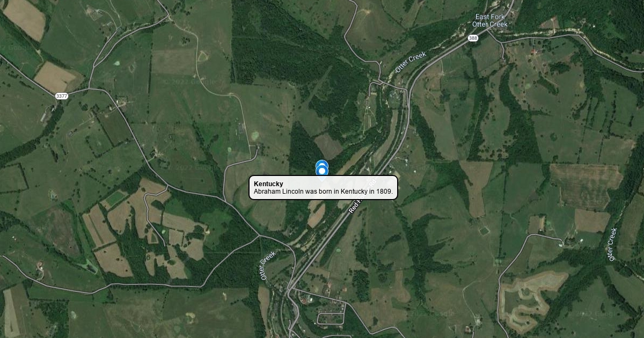
Task: Click the Abraham Lincoln description text
Action: (323, 192)
